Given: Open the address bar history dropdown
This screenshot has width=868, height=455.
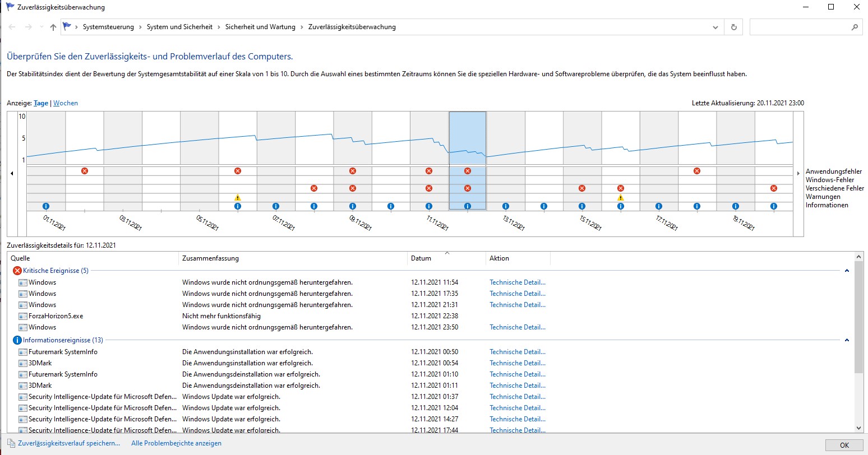Looking at the screenshot, I should point(715,27).
